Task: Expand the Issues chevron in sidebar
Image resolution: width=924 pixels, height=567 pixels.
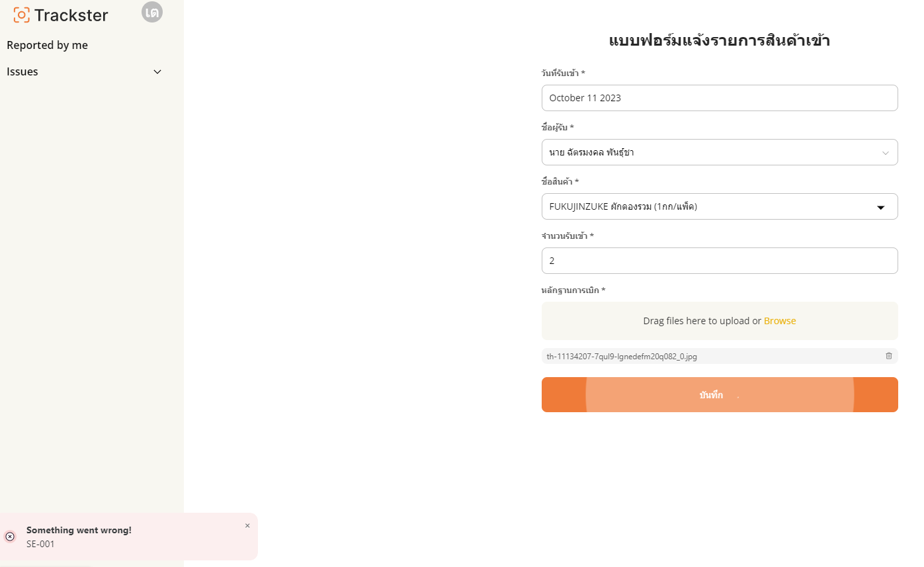Action: coord(157,71)
